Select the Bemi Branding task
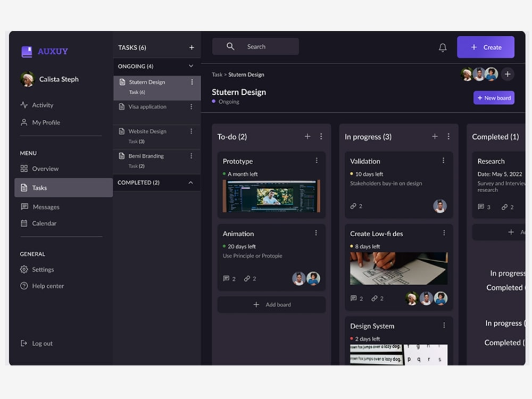 [157, 162]
